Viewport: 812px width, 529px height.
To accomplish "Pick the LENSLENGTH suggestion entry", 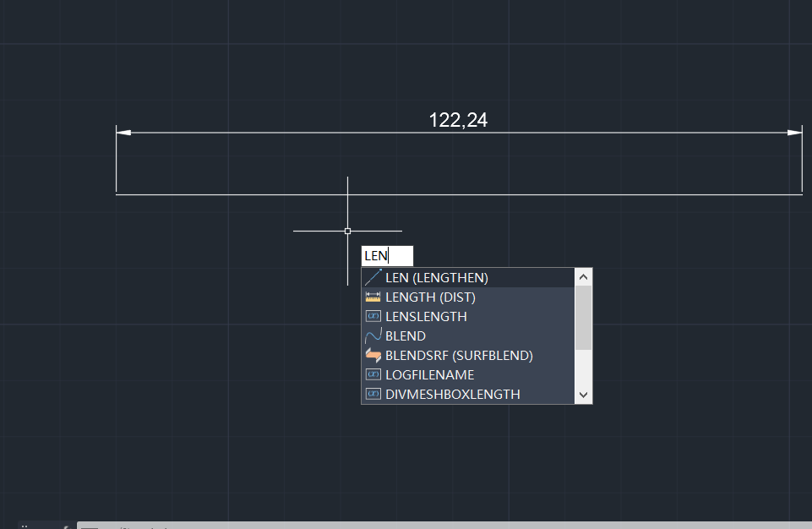I will (x=426, y=317).
